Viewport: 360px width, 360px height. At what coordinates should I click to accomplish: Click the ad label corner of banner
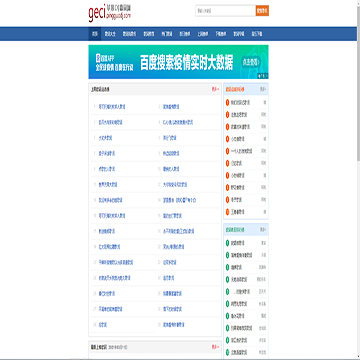263,76
